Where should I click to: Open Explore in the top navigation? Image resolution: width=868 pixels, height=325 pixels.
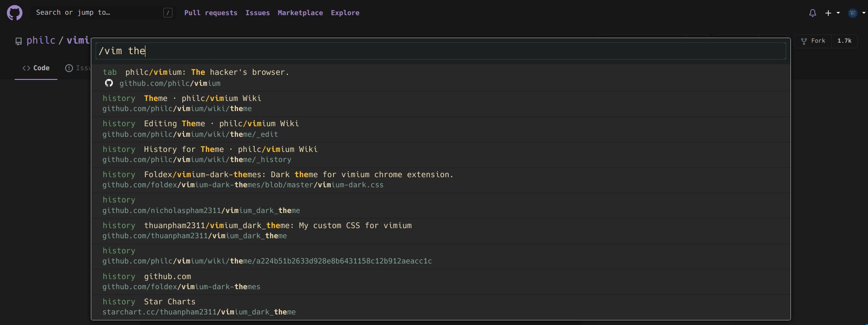tap(345, 13)
